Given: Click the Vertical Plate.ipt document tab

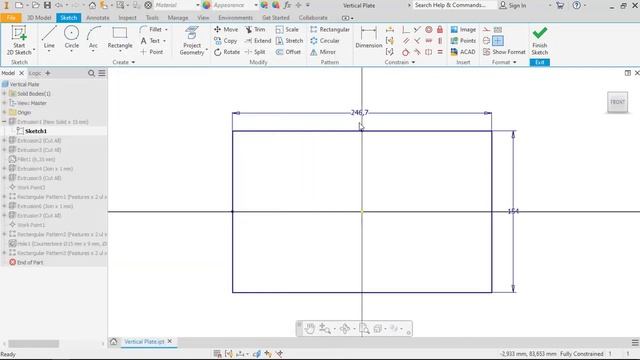Looking at the screenshot, I should [x=144, y=341].
